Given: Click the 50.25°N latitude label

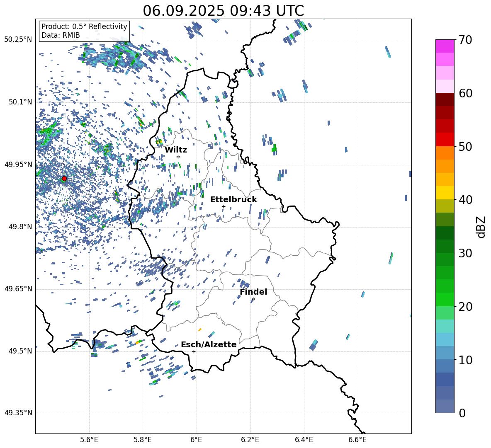Looking at the screenshot, I should pyautogui.click(x=18, y=40).
